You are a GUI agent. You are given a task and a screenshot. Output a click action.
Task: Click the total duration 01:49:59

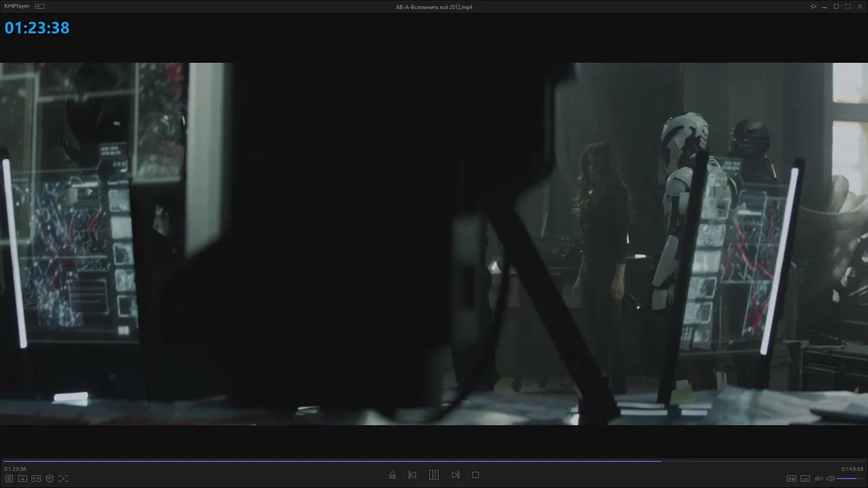coord(852,469)
